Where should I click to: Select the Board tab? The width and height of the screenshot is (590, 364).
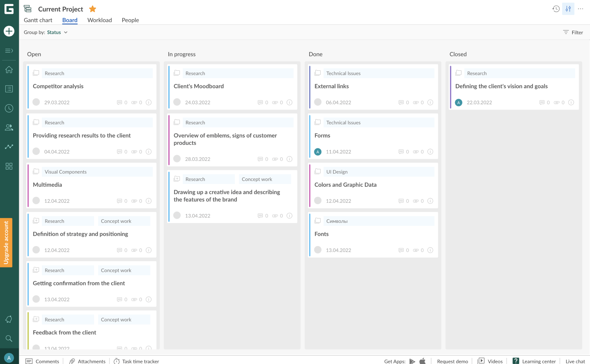coord(70,20)
